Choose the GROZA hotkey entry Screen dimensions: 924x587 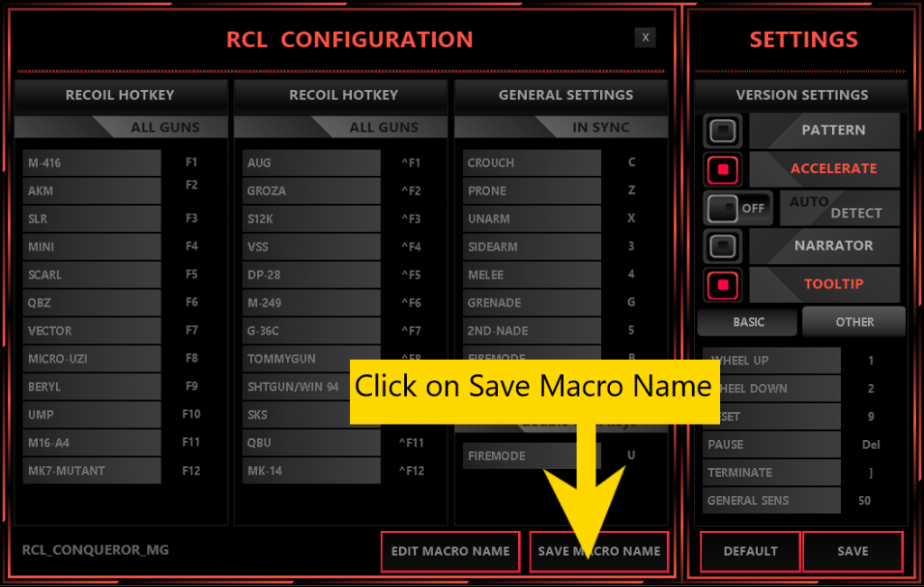311,191
